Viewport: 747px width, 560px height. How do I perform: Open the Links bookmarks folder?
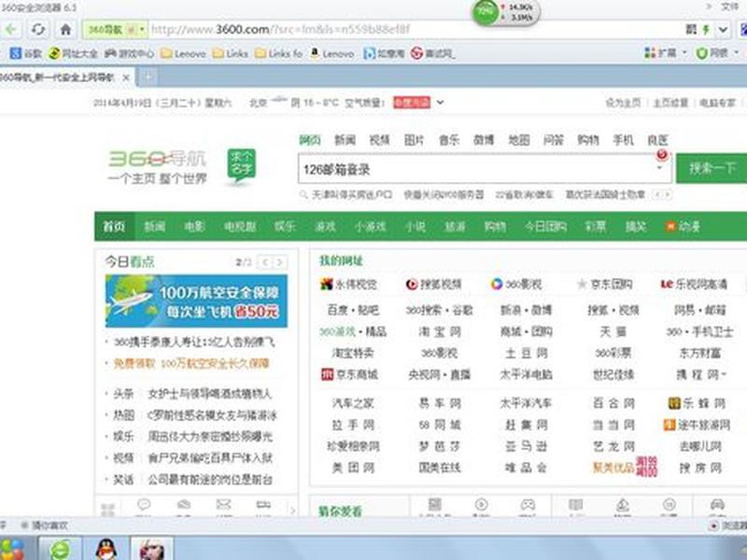(x=231, y=53)
